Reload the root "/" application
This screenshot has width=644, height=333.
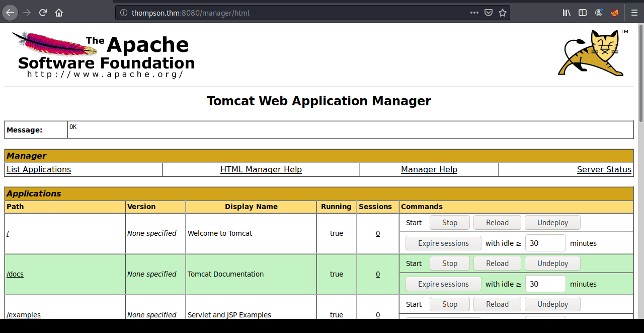point(498,223)
